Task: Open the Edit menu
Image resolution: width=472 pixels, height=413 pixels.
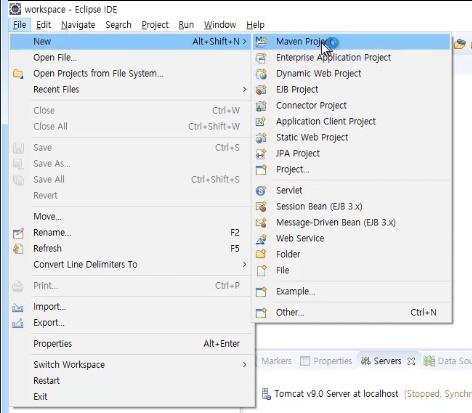Action: tap(43, 25)
